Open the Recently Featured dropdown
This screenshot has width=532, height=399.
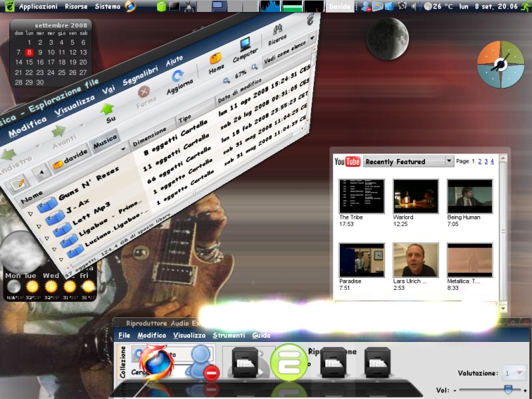click(408, 161)
